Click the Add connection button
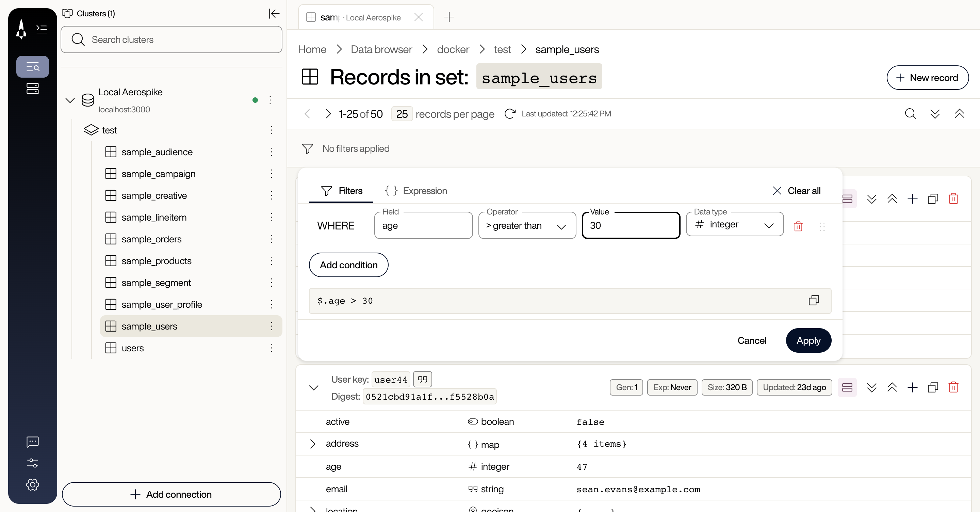 171,494
